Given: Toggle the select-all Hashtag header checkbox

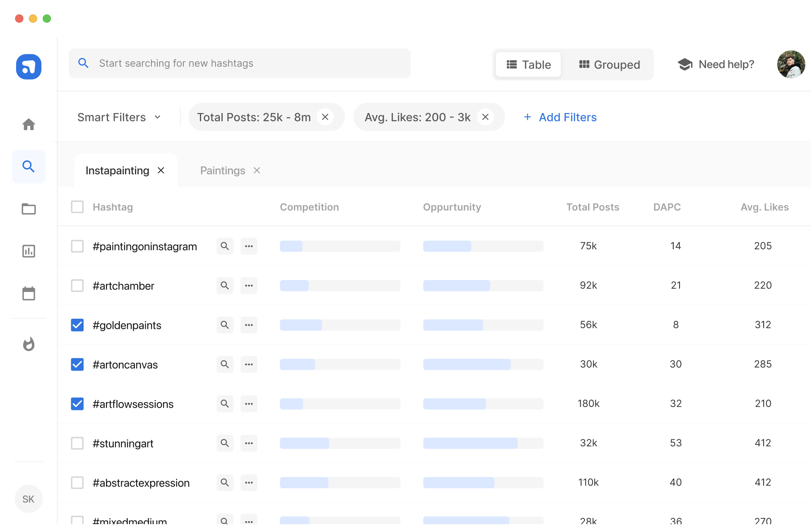Looking at the screenshot, I should (77, 207).
